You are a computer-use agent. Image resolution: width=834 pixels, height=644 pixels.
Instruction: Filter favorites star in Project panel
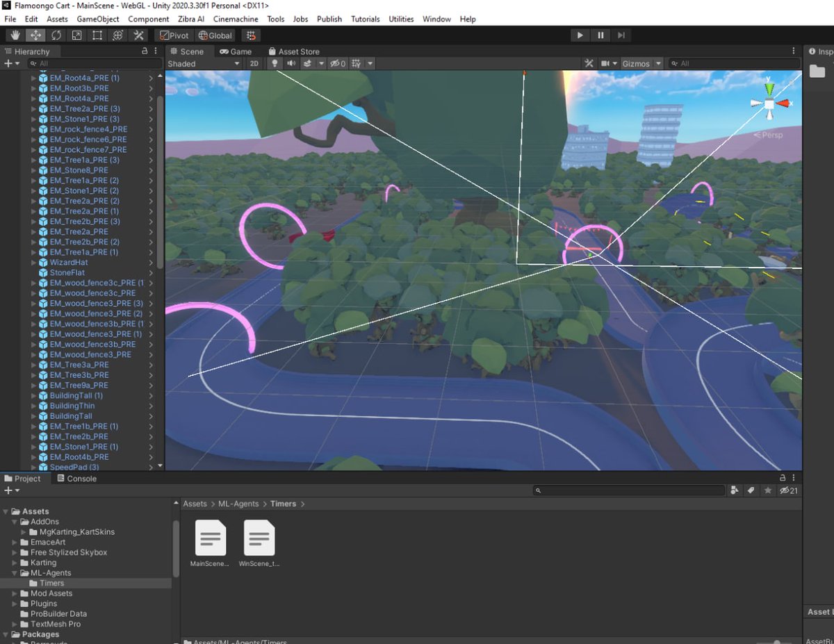click(x=768, y=490)
